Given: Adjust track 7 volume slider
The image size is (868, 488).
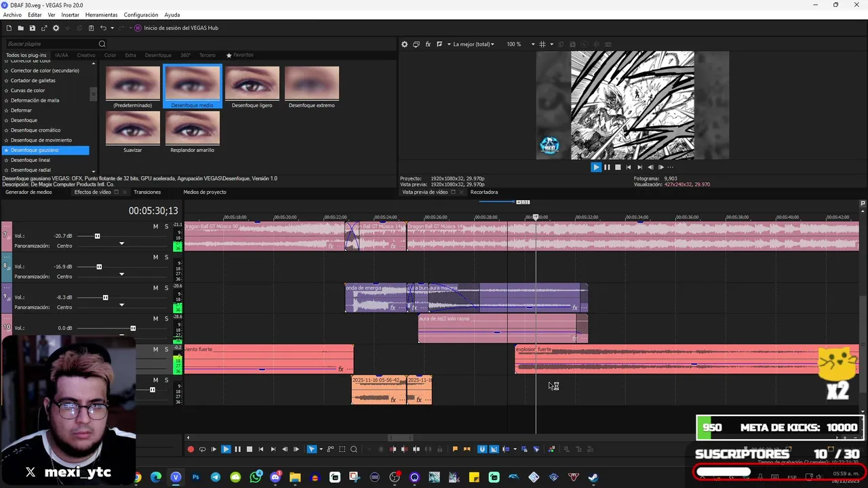Looking at the screenshot, I should tap(97, 236).
